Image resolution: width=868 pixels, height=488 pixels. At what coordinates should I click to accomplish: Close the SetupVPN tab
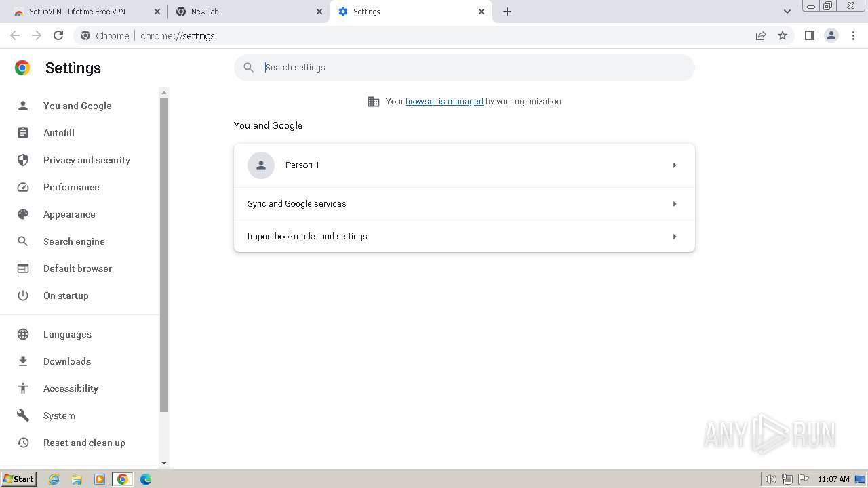(x=157, y=12)
